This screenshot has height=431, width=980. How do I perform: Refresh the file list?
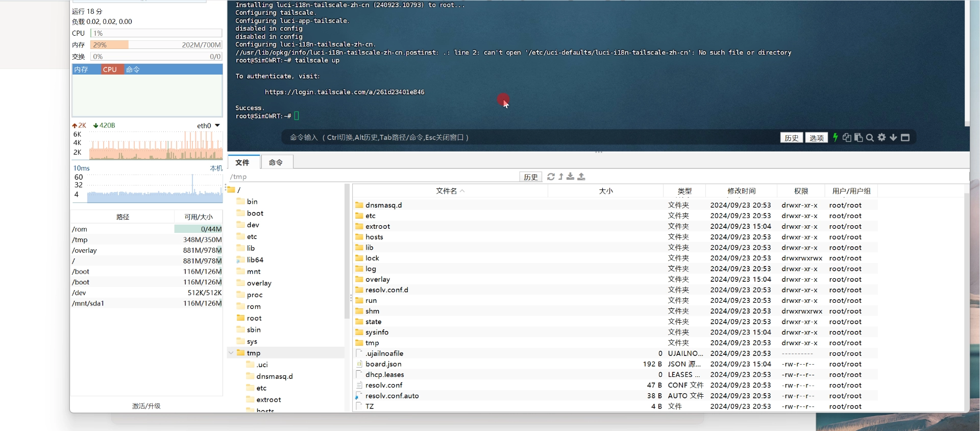[x=551, y=177]
